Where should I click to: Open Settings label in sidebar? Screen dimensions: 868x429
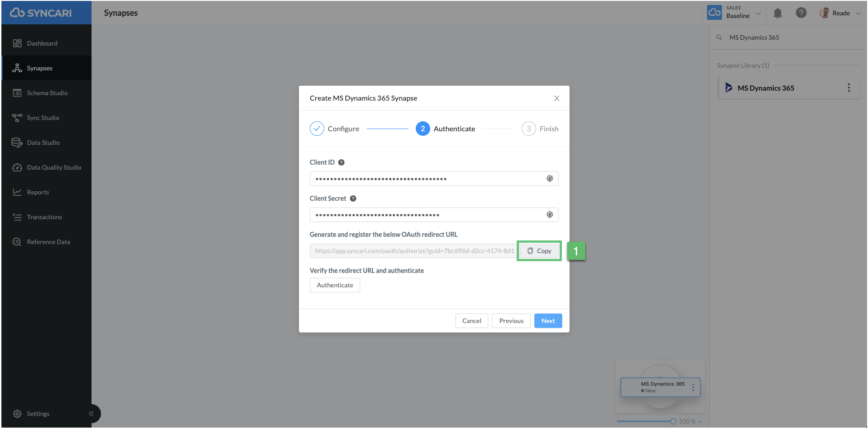(38, 414)
